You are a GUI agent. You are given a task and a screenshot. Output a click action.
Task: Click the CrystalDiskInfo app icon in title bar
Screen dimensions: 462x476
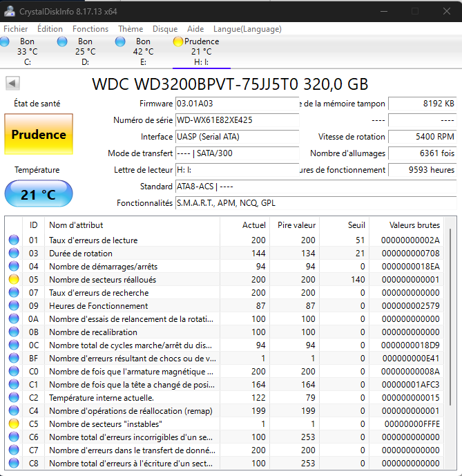coord(10,11)
